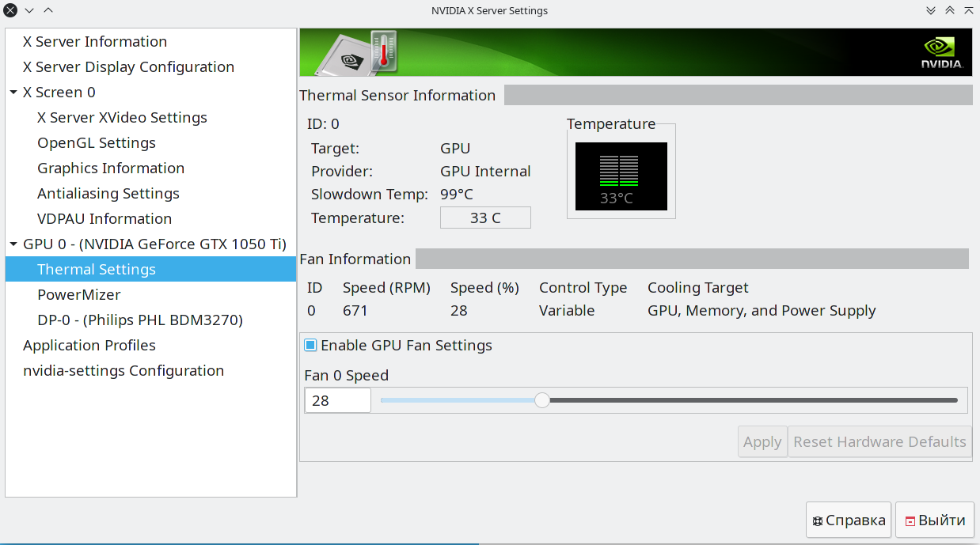Click the thermometer icon in the NVIDIA banner
Screen dimensions: 980x545
click(x=384, y=52)
